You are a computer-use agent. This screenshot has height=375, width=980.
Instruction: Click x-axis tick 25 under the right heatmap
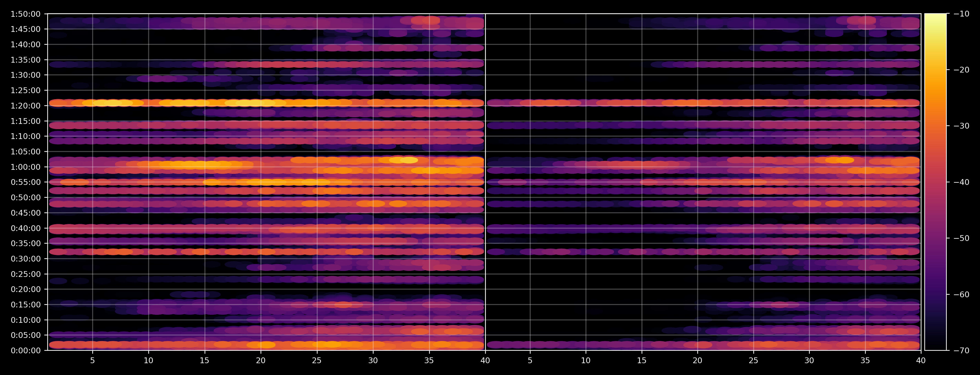753,360
